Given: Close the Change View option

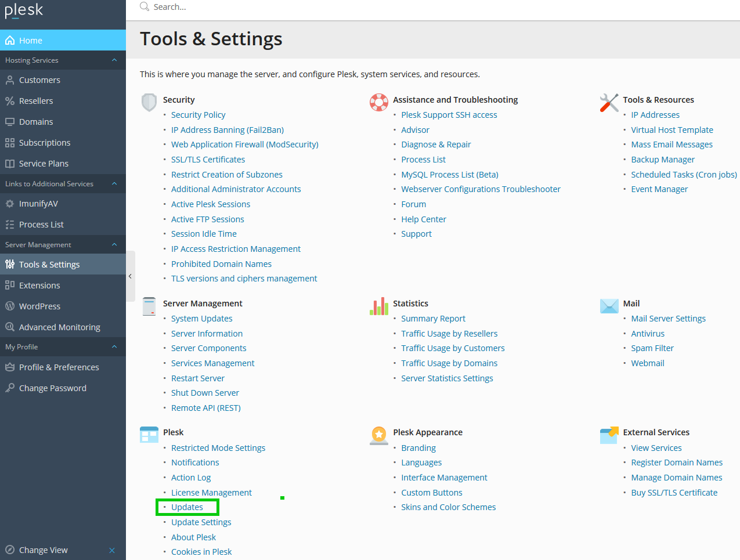Looking at the screenshot, I should pyautogui.click(x=112, y=550).
